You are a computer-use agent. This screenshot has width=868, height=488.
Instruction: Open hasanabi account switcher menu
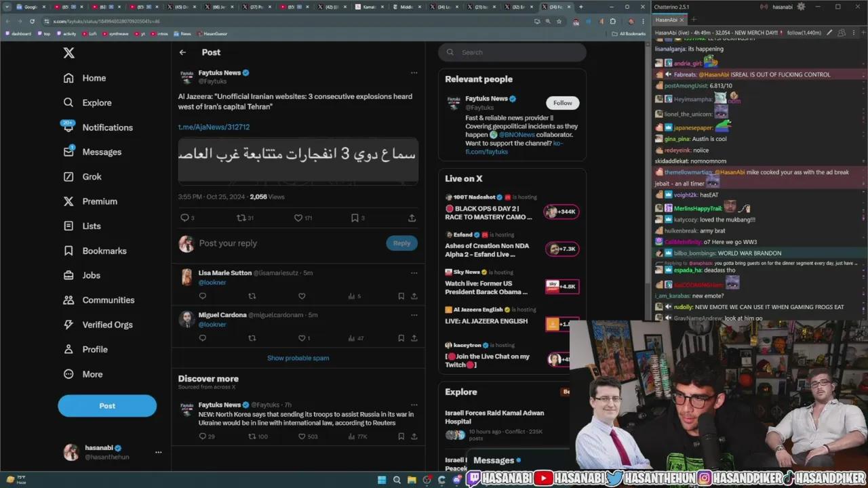[x=158, y=452]
